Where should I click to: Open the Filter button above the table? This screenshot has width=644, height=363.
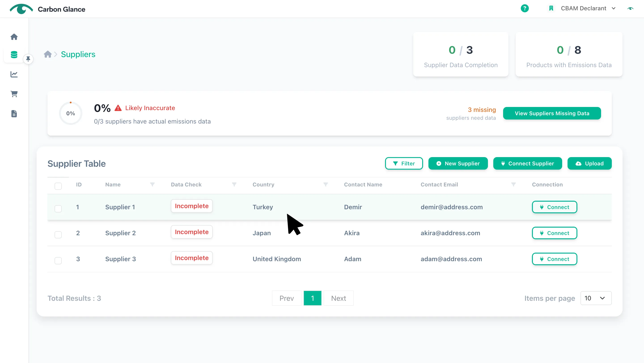point(404,163)
